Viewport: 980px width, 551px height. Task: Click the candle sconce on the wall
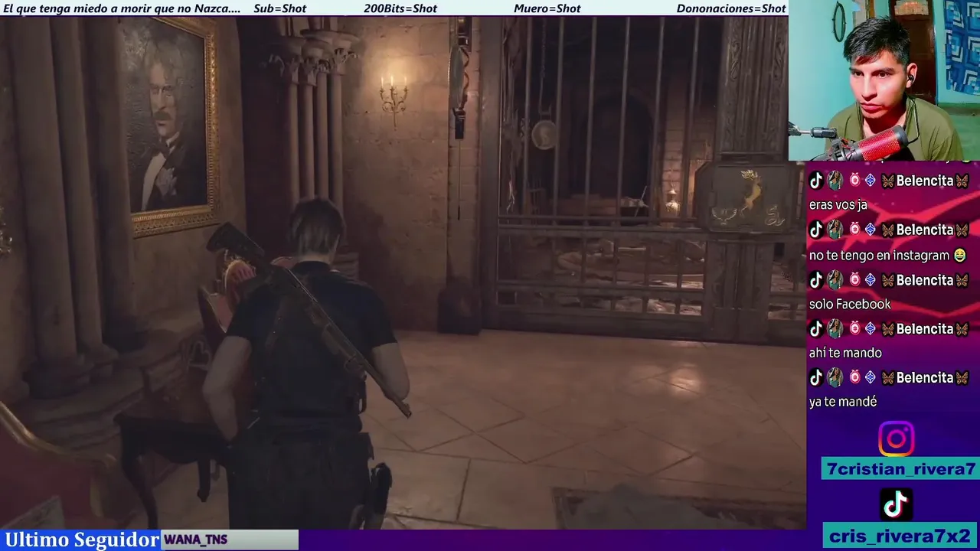point(394,94)
